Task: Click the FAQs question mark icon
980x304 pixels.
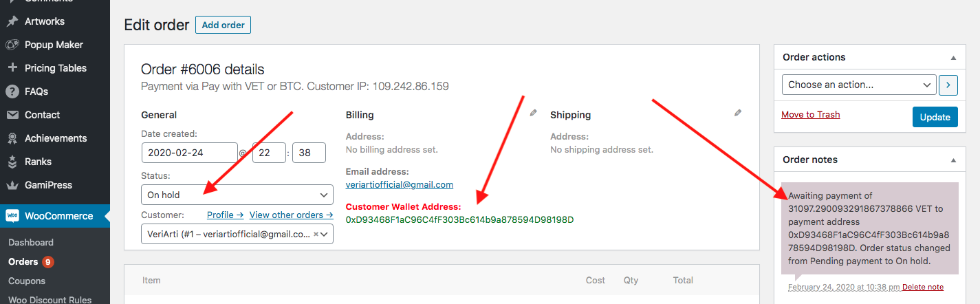Action: point(12,91)
